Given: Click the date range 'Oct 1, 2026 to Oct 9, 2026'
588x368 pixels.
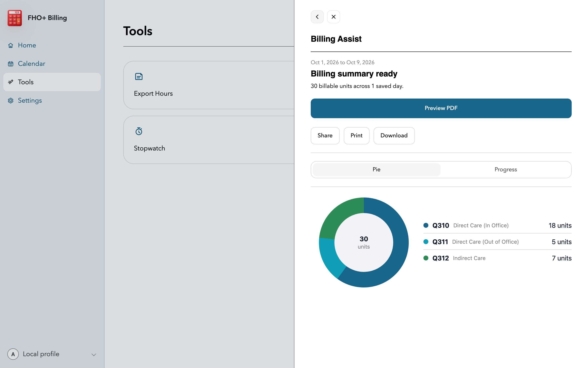Looking at the screenshot, I should [x=342, y=62].
